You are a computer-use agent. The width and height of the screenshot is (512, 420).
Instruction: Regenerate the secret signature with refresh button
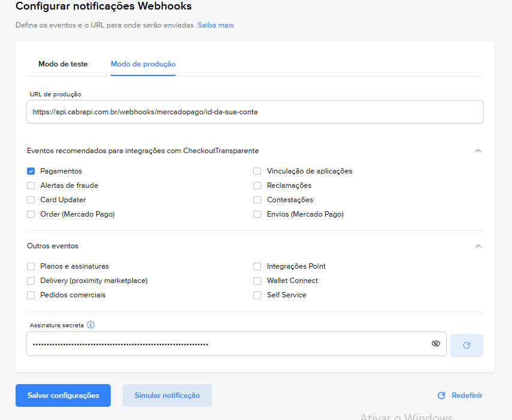pos(466,345)
